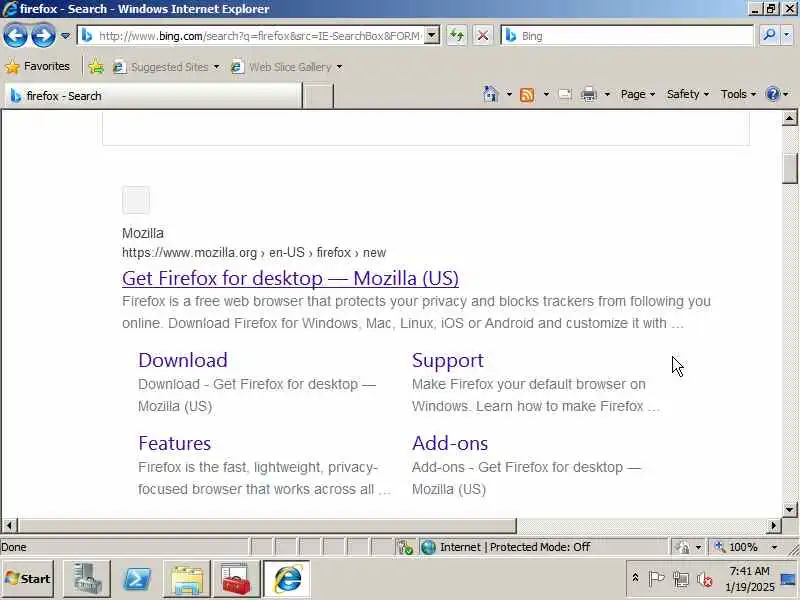Open Windows Explorer folder taskbar icon
Image resolution: width=800 pixels, height=600 pixels.
coord(187,579)
